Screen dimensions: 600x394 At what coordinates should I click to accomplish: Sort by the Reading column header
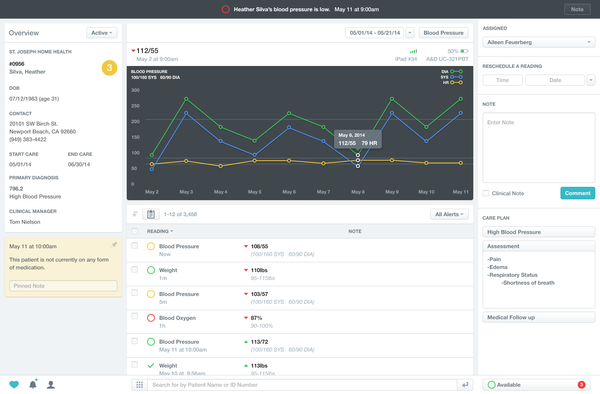click(160, 231)
